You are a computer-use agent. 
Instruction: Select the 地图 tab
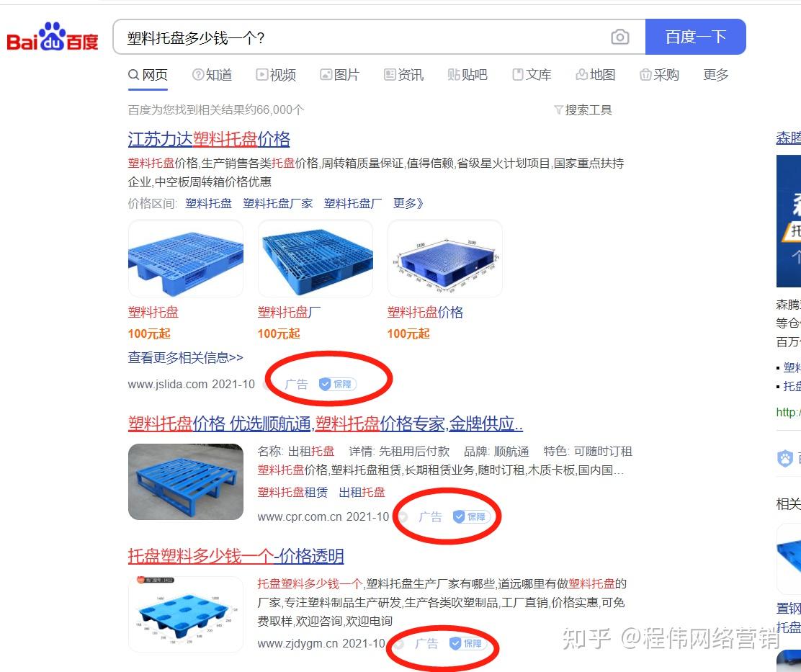tap(595, 75)
